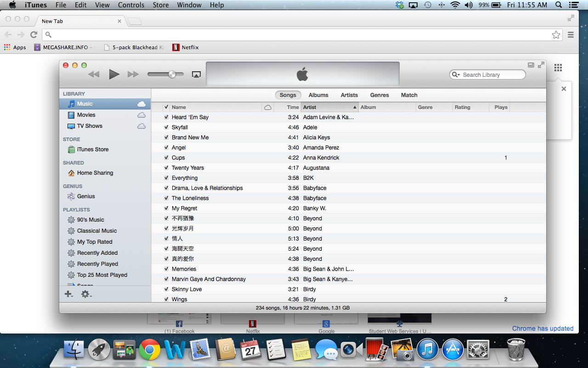Open Home Sharing in the sidebar
588x368 pixels.
[105, 173]
